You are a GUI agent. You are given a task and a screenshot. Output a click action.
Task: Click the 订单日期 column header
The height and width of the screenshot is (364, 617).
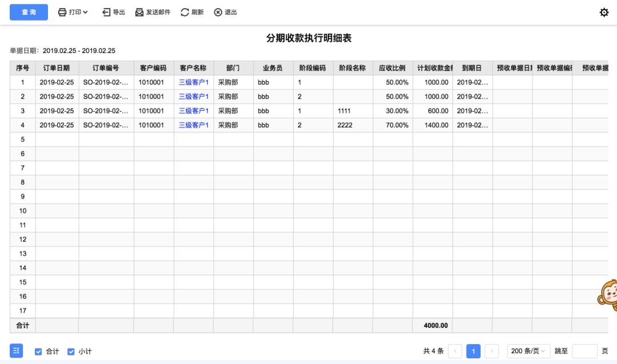(x=57, y=68)
